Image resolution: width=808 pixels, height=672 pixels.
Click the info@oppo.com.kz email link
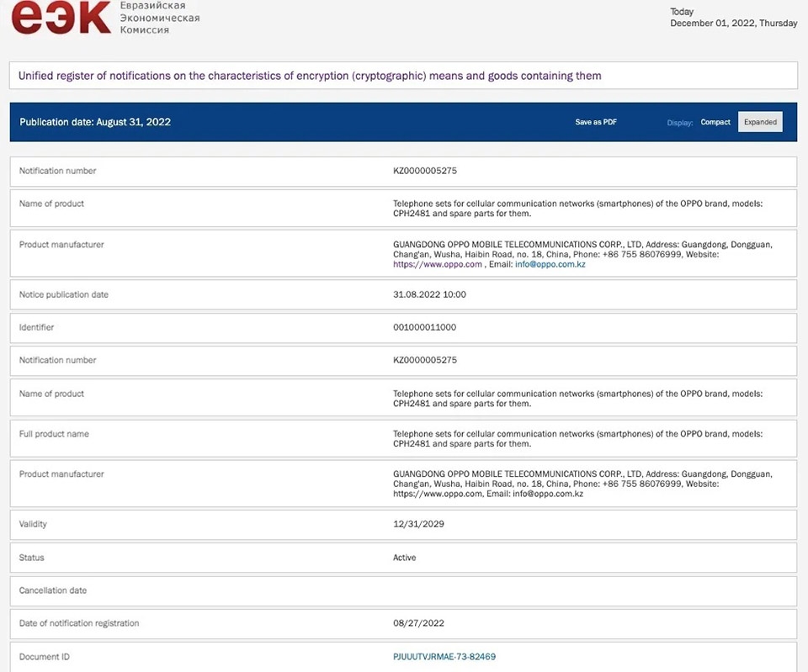[550, 264]
